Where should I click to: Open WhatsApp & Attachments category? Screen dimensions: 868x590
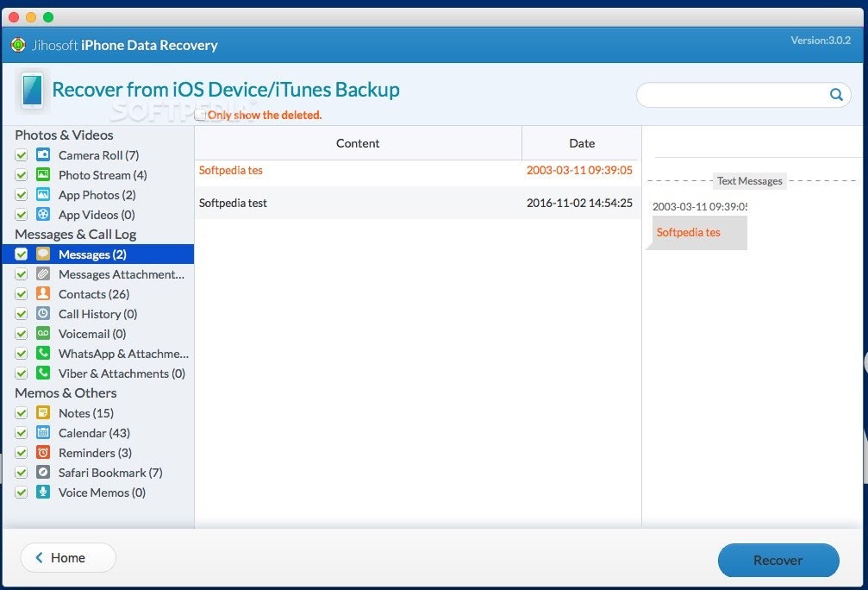[x=123, y=354]
